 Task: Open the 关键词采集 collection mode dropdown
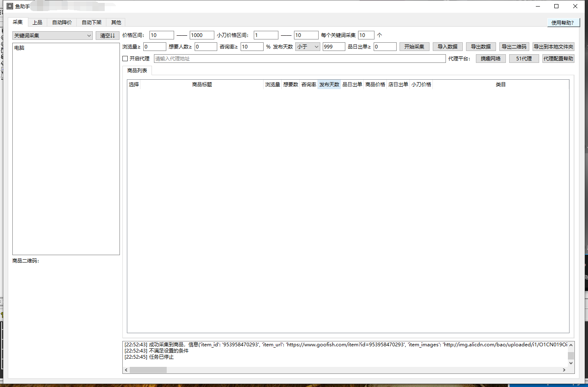[52, 35]
